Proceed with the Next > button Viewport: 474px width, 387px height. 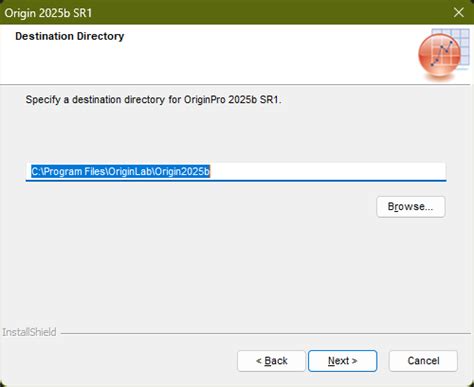coord(343,361)
